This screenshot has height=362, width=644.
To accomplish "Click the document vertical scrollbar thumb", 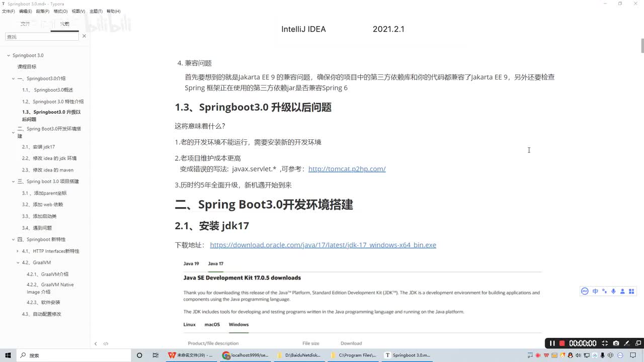I will point(642,45).
